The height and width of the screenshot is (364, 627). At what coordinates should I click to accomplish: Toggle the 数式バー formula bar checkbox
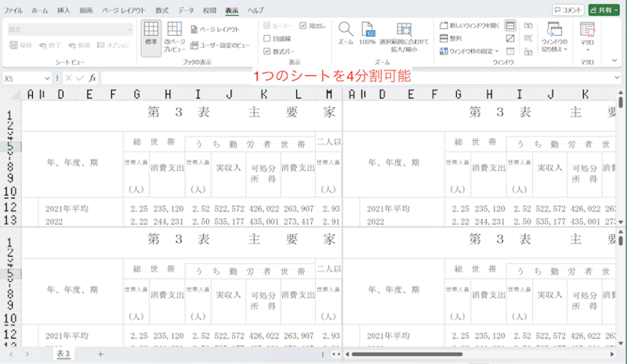pos(267,51)
